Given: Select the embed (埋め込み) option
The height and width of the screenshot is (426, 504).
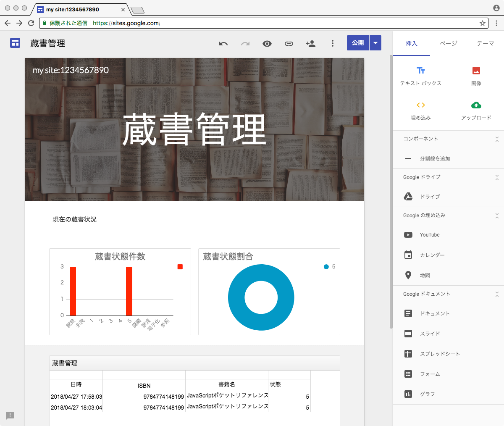Looking at the screenshot, I should coord(421,110).
